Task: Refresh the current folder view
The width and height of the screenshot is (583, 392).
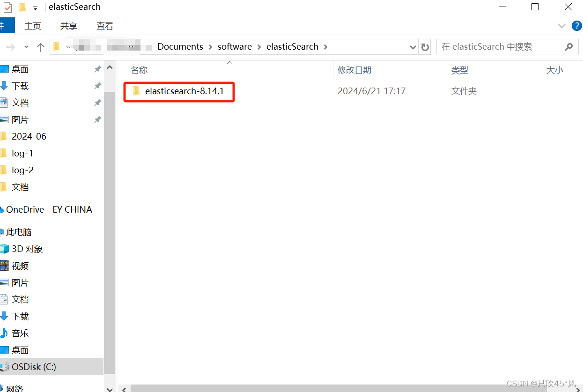Action: coord(425,47)
